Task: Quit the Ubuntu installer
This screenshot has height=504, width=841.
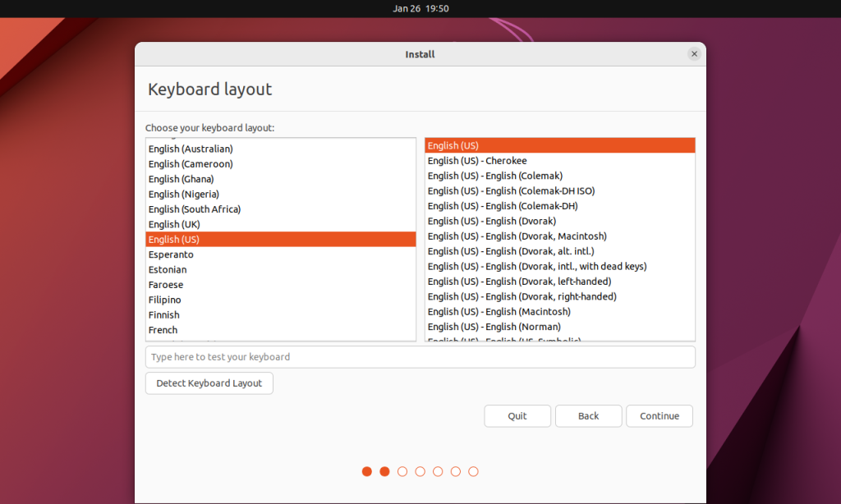Action: pos(517,415)
